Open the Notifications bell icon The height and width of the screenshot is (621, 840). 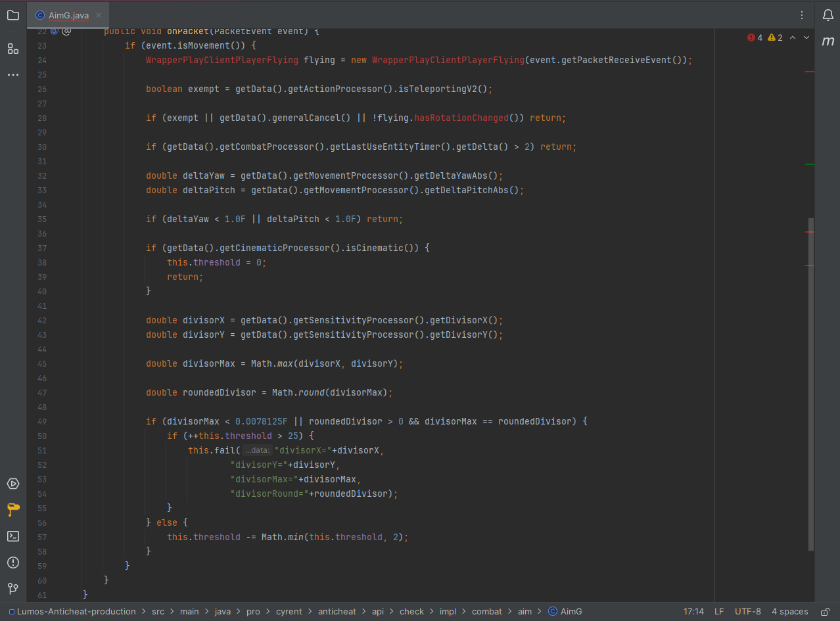[828, 15]
